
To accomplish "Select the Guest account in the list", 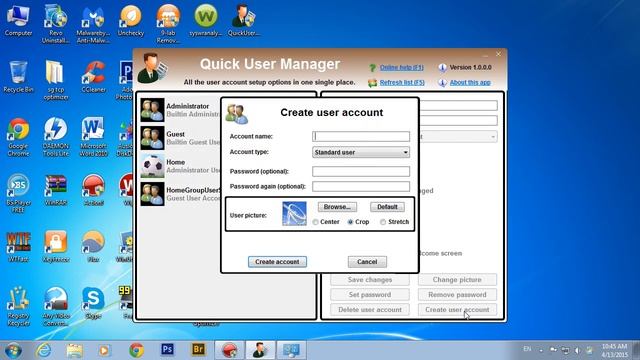I will tap(180, 138).
